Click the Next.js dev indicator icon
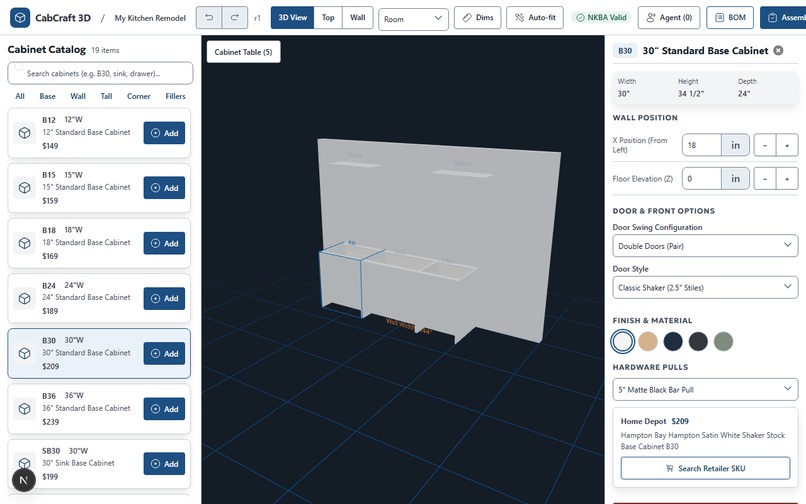Image resolution: width=806 pixels, height=504 pixels. tap(24, 480)
